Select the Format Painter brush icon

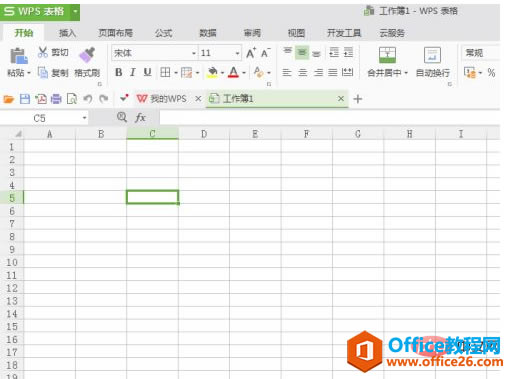(87, 55)
